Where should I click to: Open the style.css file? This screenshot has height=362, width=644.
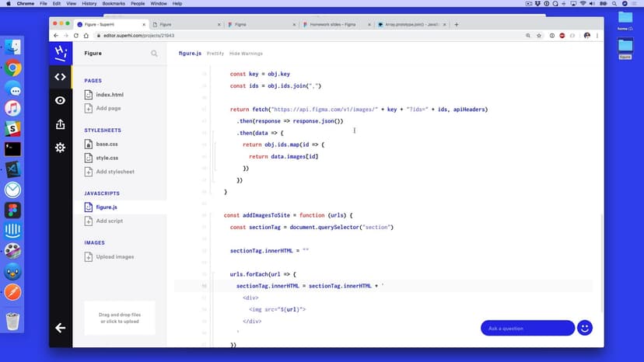tap(107, 158)
